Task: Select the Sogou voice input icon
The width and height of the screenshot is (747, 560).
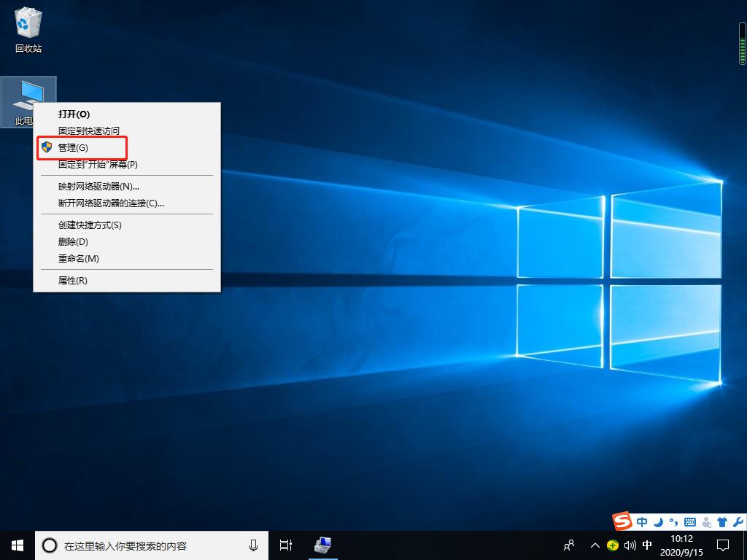Action: pyautogui.click(x=706, y=521)
